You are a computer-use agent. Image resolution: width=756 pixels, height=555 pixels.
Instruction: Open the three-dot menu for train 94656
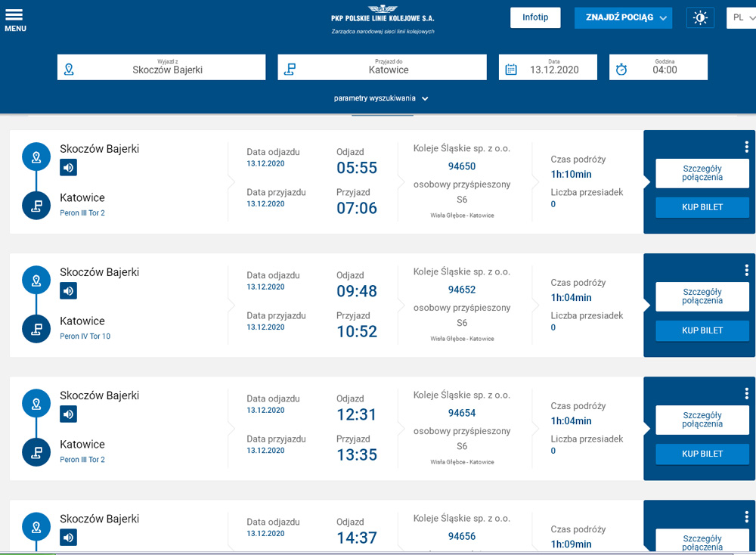[746, 517]
